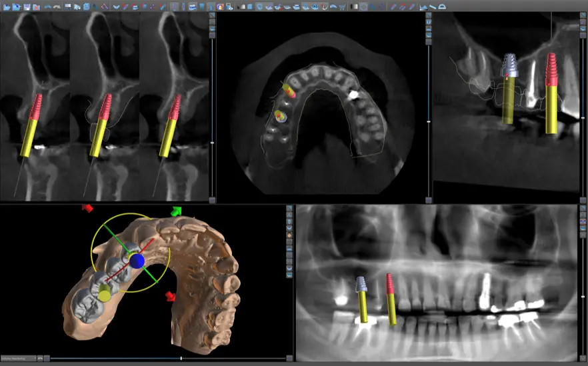The image size is (588, 366).
Task: Adjust the 3D view bottom horizontal slider
Action: coord(181,359)
